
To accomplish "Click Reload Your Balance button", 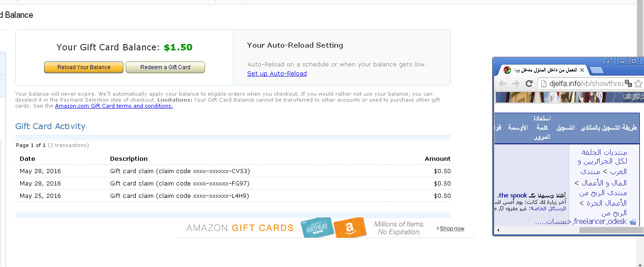I will click(83, 67).
